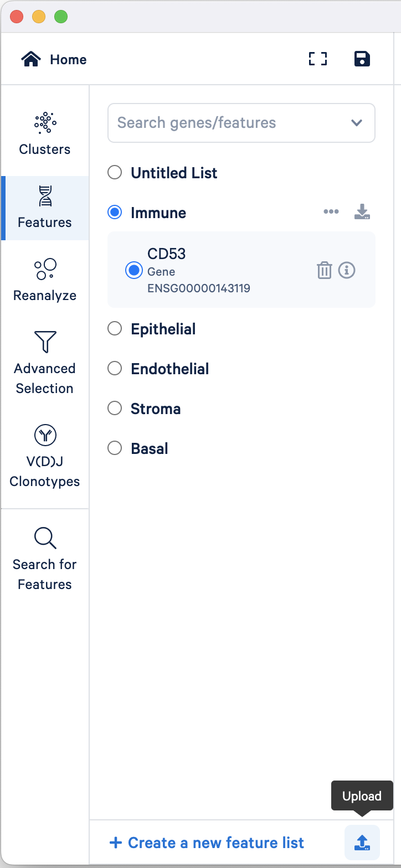
Task: Open Search for Features panel
Action: click(x=45, y=559)
